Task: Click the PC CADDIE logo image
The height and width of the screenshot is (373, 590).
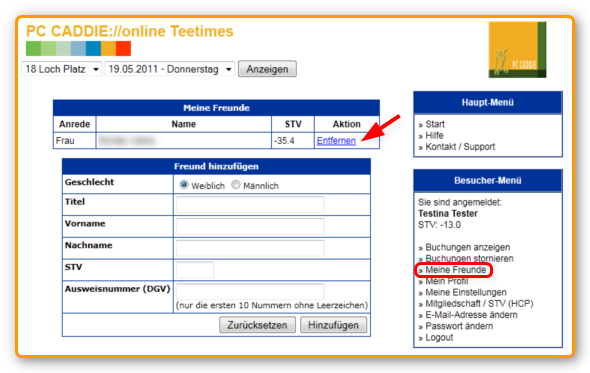Action: pos(517,50)
